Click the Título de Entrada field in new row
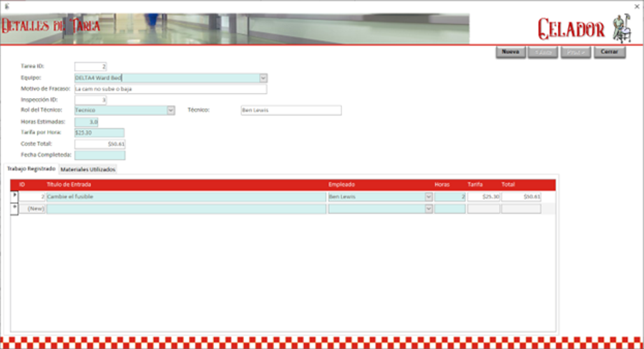This screenshot has width=644, height=349. (x=186, y=209)
